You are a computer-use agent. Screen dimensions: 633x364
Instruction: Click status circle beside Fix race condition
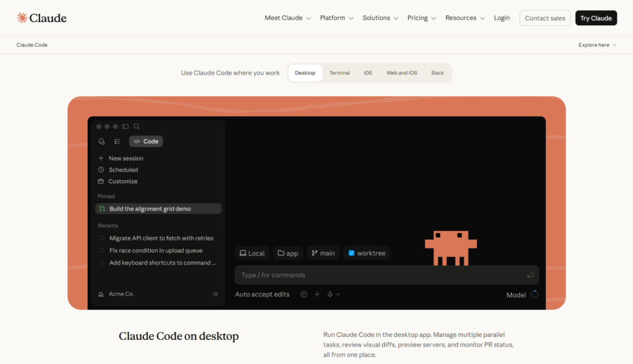click(102, 250)
